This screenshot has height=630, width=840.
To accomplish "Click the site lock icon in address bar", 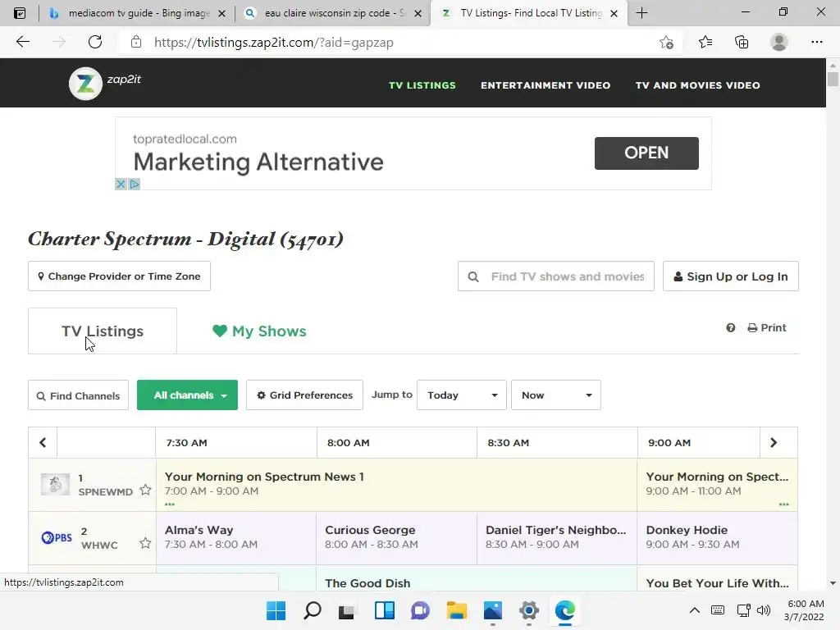I will (x=136, y=42).
